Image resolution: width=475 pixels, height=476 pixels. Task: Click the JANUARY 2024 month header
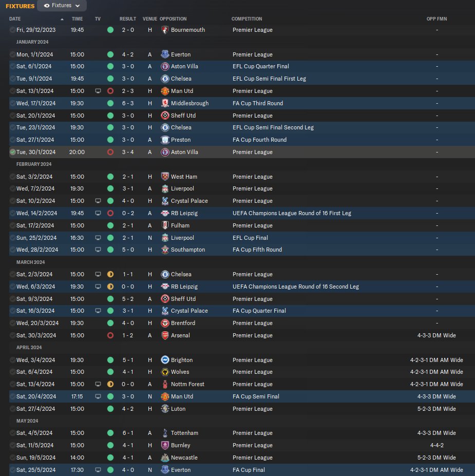(x=32, y=42)
